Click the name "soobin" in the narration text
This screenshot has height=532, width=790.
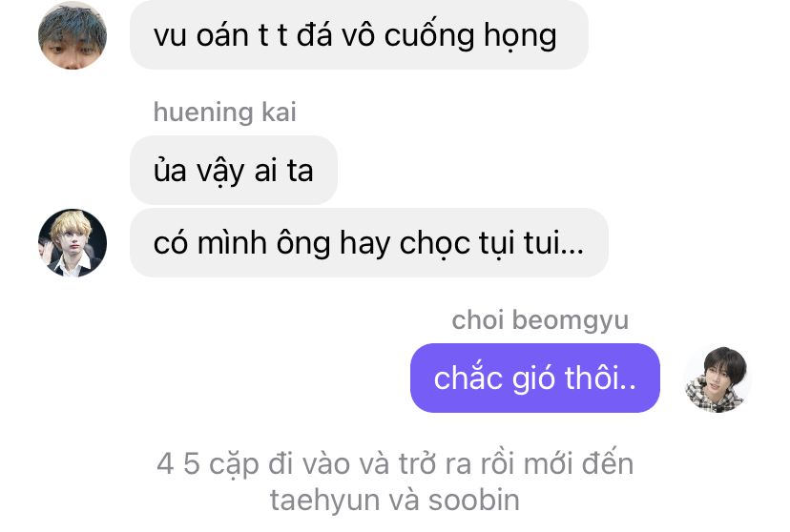coord(473,501)
